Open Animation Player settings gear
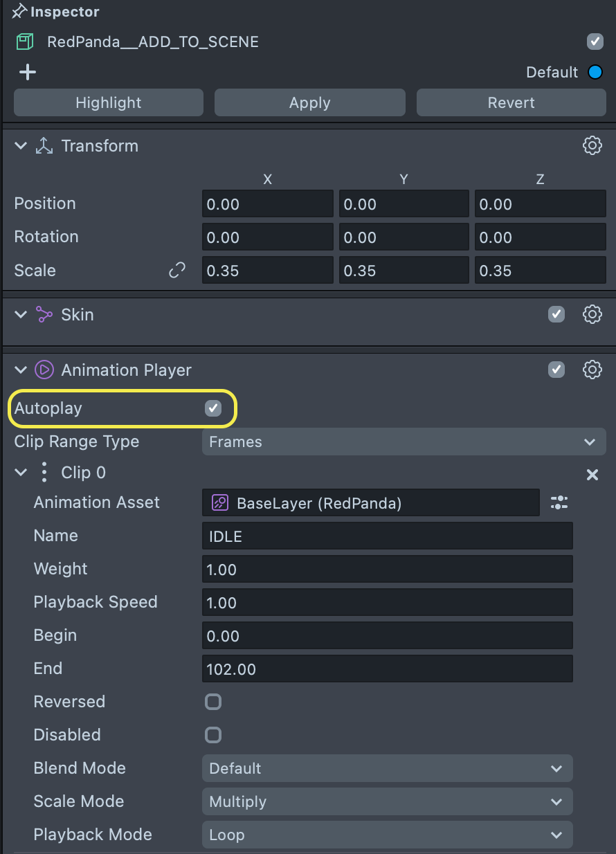The image size is (616, 854). 592,370
